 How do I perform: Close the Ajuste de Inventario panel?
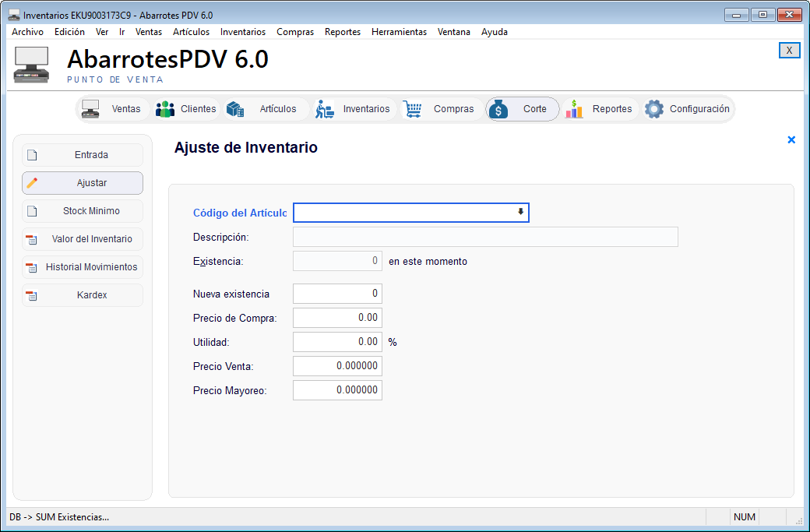(791, 139)
